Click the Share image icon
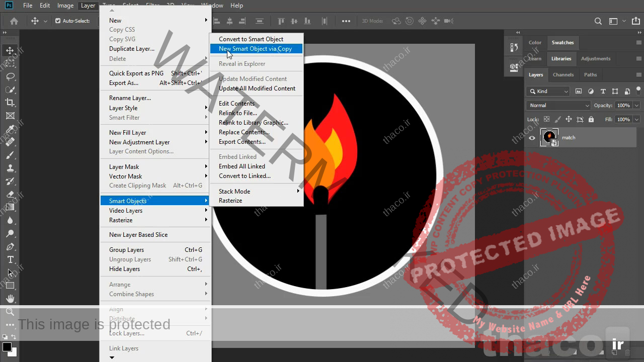The height and width of the screenshot is (362, 644). point(636,21)
